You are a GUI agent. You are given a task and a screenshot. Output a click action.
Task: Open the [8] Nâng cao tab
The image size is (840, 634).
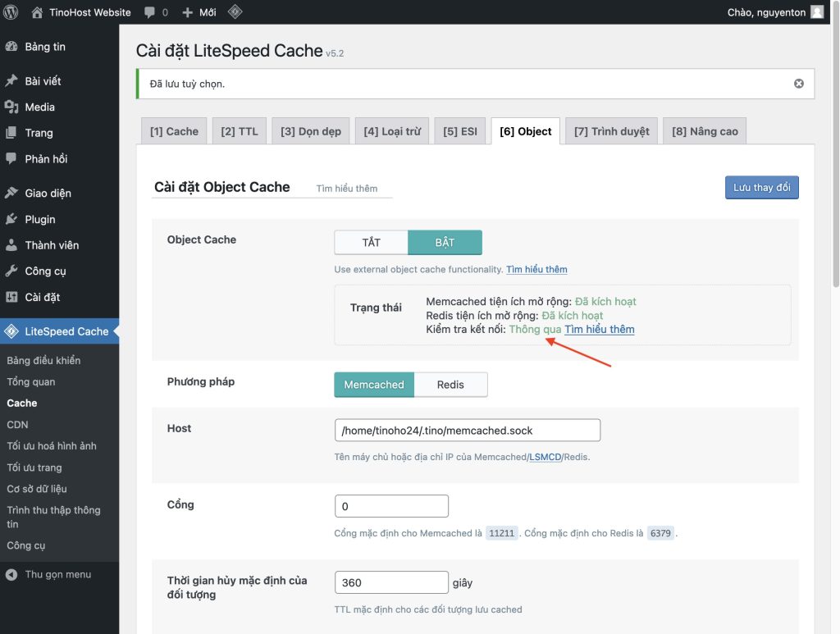pos(705,131)
